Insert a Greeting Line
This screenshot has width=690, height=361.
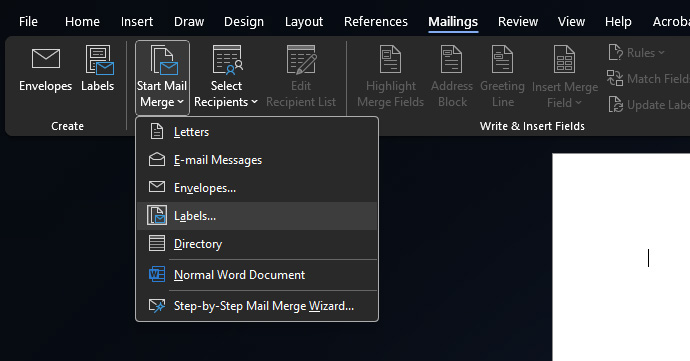(x=503, y=77)
